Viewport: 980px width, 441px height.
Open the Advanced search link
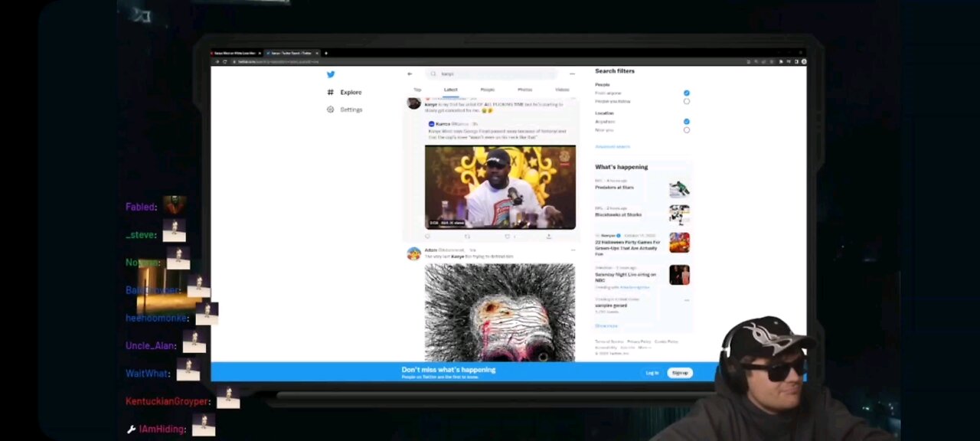[x=612, y=146]
